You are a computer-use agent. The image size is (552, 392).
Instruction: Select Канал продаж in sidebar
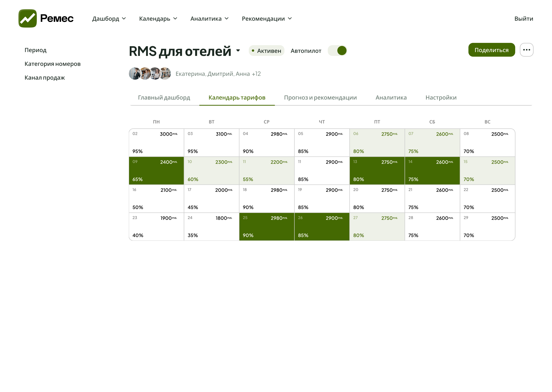(x=44, y=78)
